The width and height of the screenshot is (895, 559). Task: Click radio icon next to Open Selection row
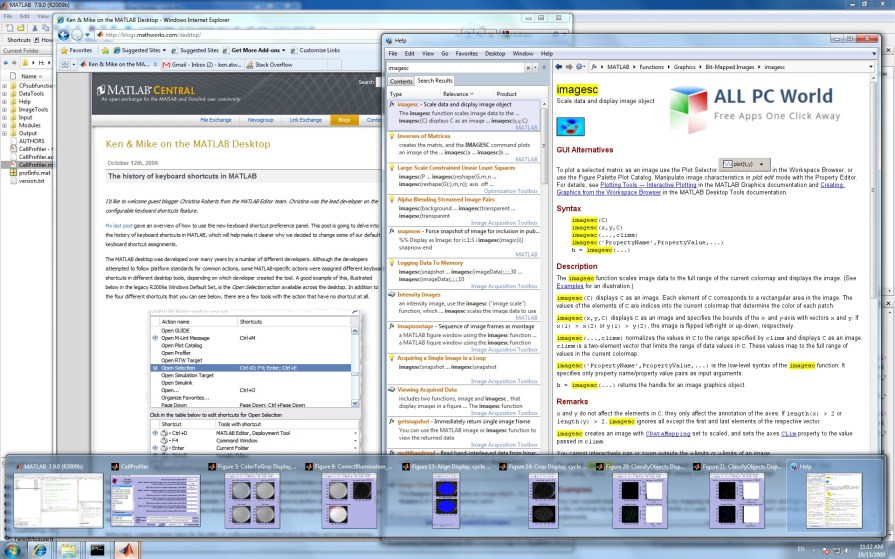(x=155, y=368)
